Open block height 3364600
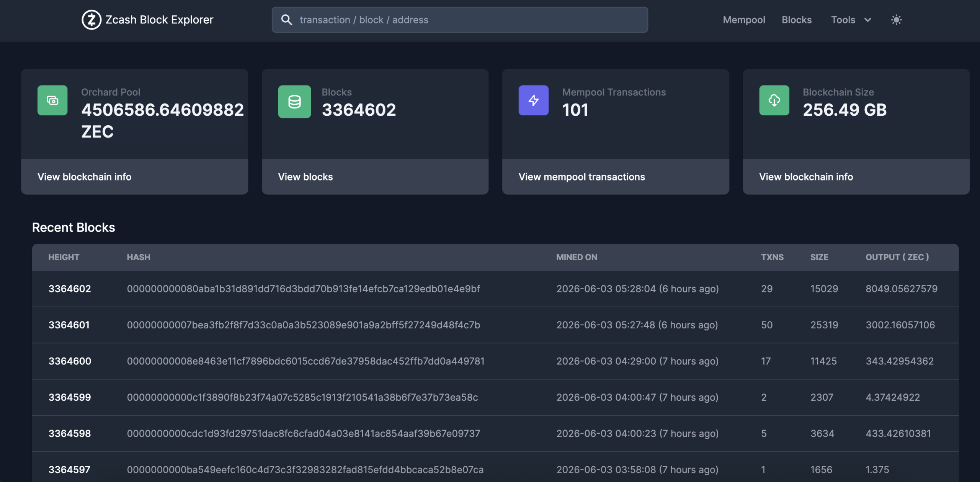 pyautogui.click(x=70, y=361)
